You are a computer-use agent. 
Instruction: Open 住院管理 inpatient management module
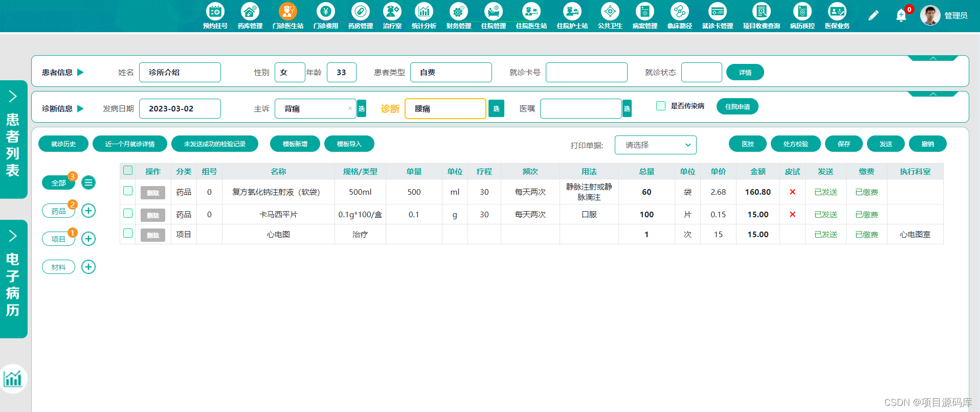click(x=494, y=16)
